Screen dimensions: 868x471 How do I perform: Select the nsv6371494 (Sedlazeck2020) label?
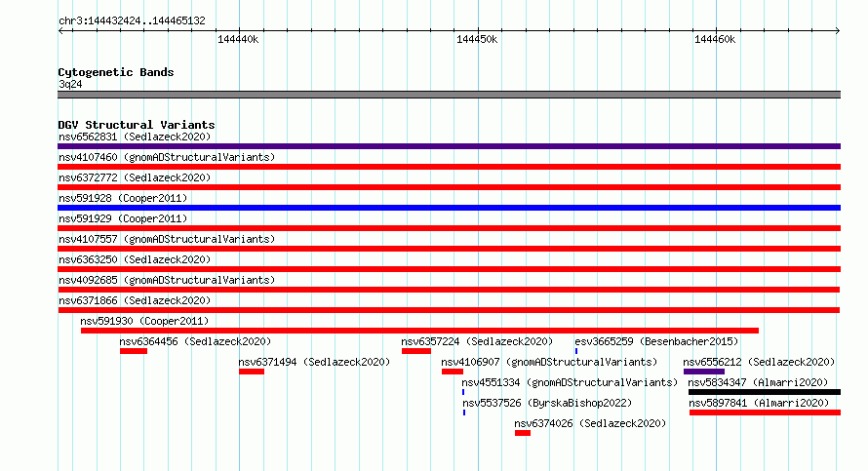point(314,362)
